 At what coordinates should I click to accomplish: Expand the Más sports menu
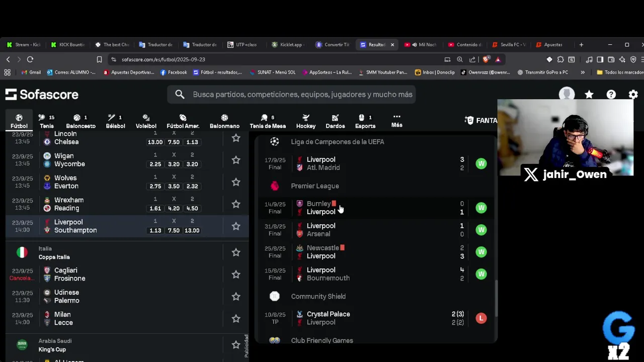coord(396,121)
